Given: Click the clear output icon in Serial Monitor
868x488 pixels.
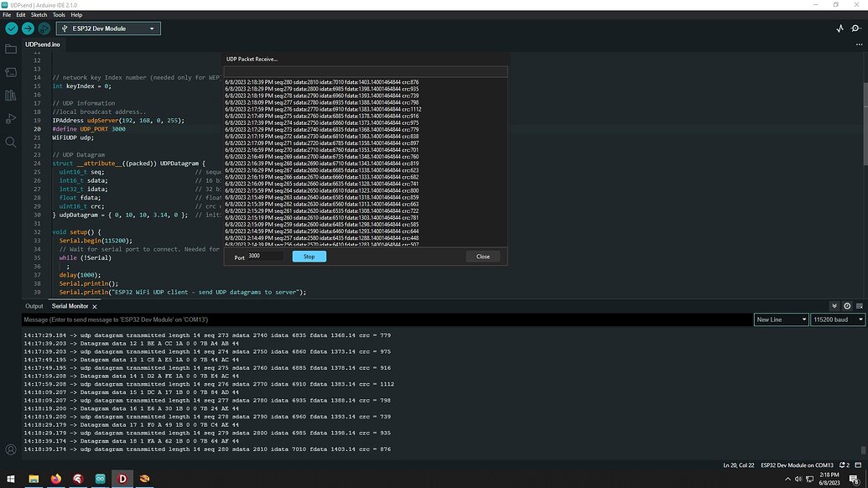Looking at the screenshot, I should (x=860, y=306).
